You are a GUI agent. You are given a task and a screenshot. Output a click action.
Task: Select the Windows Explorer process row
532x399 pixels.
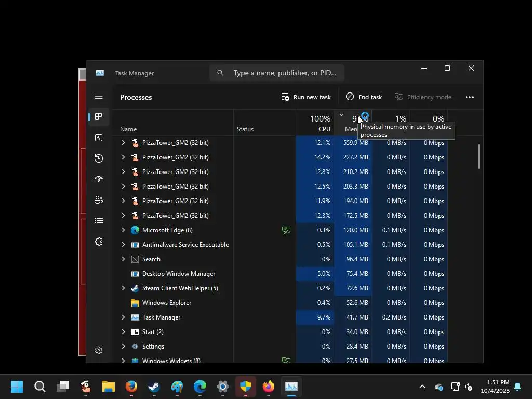point(280,303)
